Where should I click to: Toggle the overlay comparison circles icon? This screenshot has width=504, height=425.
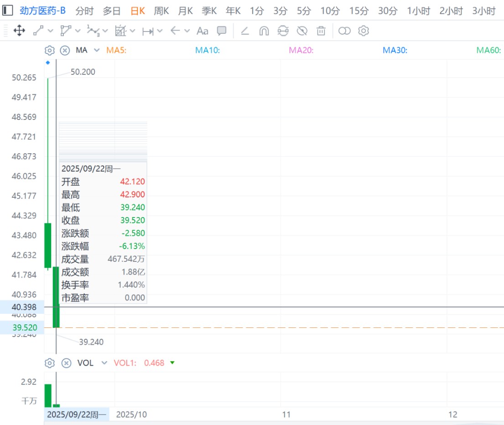[344, 31]
